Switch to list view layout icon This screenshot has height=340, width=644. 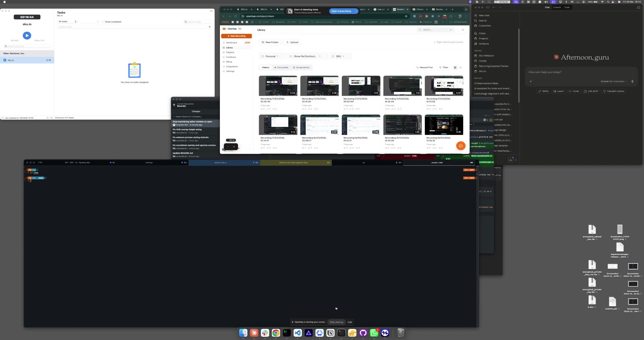point(461,67)
